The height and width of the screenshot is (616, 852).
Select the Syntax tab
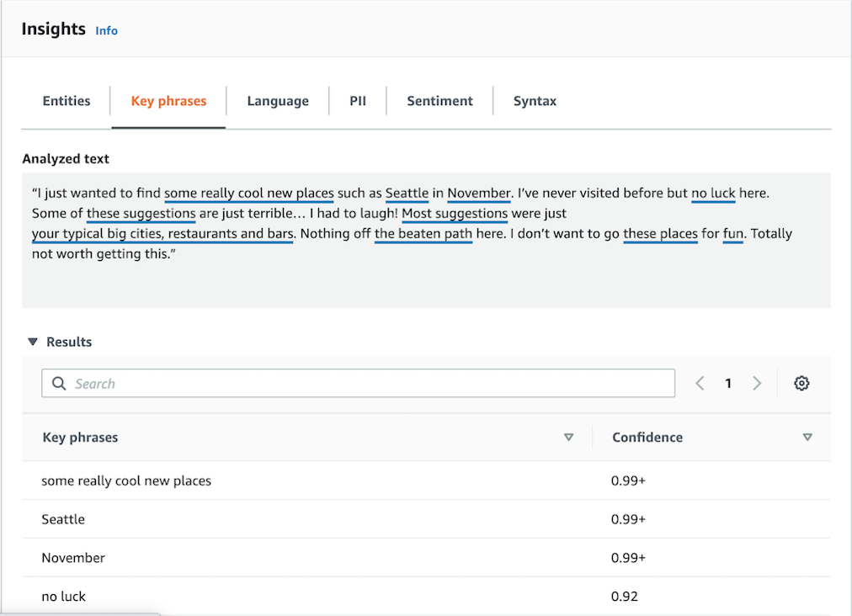pyautogui.click(x=535, y=101)
